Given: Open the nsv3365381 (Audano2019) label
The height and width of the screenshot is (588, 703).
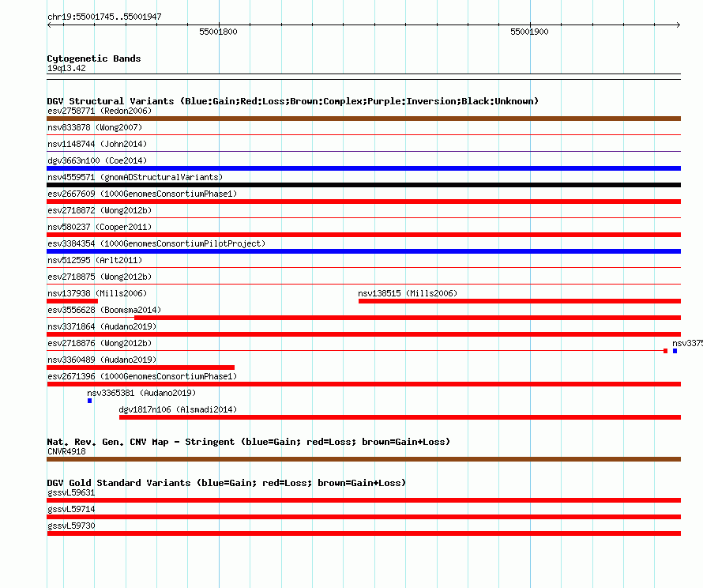Looking at the screenshot, I should [141, 393].
